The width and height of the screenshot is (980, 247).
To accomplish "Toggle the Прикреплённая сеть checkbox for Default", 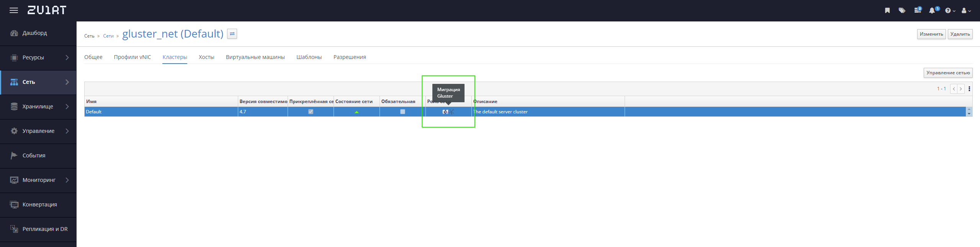I will (x=311, y=112).
